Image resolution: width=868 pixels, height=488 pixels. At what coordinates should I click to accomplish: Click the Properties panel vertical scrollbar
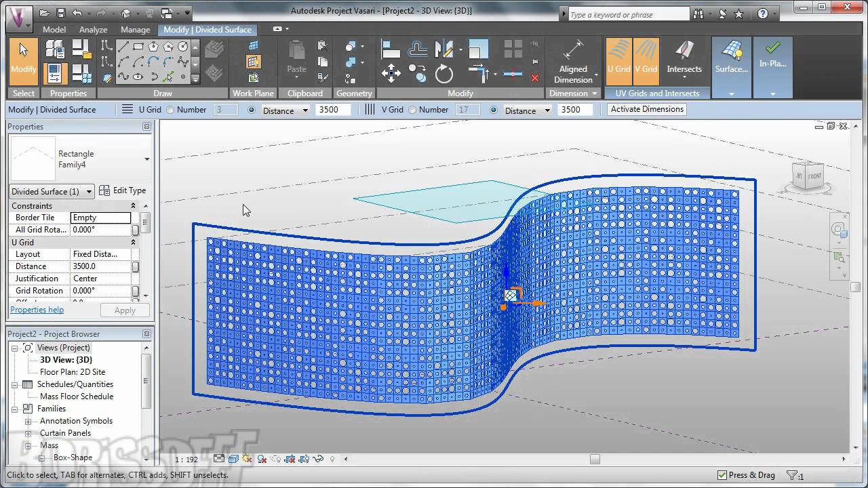[x=146, y=222]
